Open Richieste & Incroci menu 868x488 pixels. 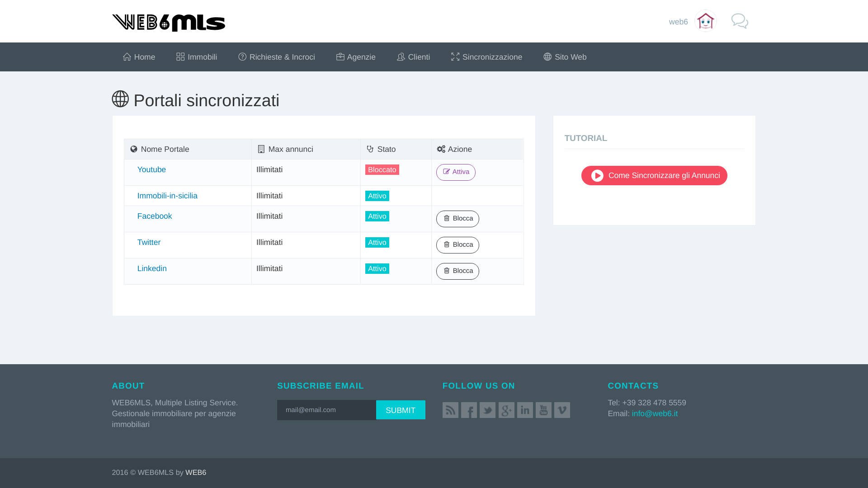click(x=277, y=57)
